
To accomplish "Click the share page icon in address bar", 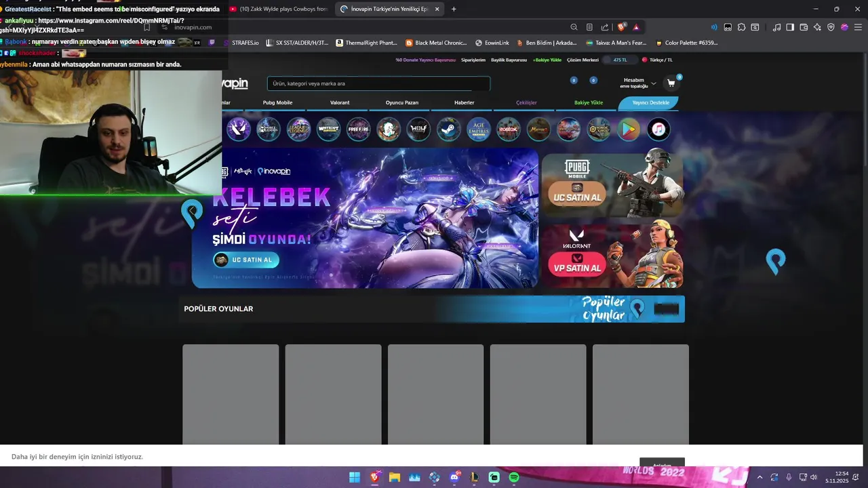I will point(605,27).
